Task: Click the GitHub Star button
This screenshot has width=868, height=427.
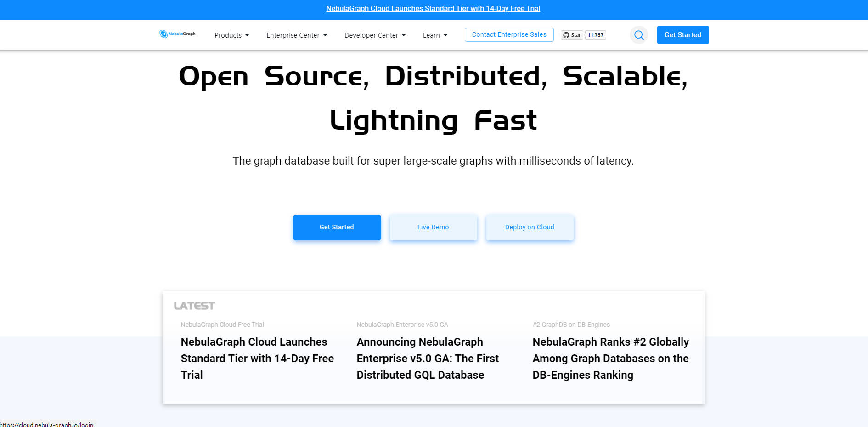Action: (572, 35)
